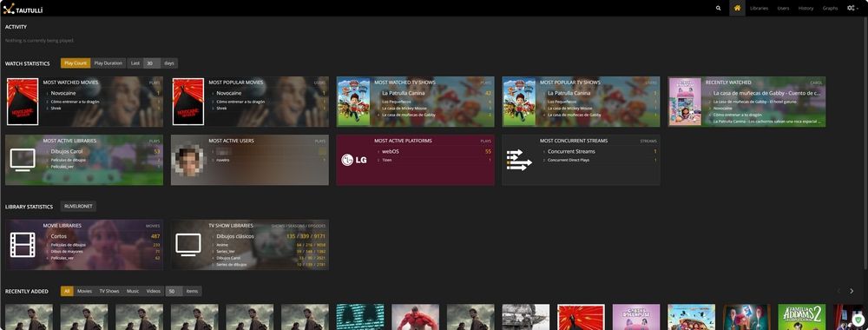Screen dimensions: 868x330
Task: Open Novocaine in Most Watched Movies list
Action: point(63,93)
